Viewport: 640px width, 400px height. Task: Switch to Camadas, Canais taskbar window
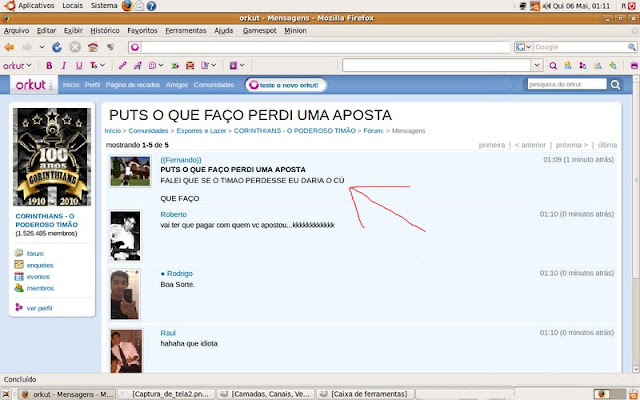265,394
